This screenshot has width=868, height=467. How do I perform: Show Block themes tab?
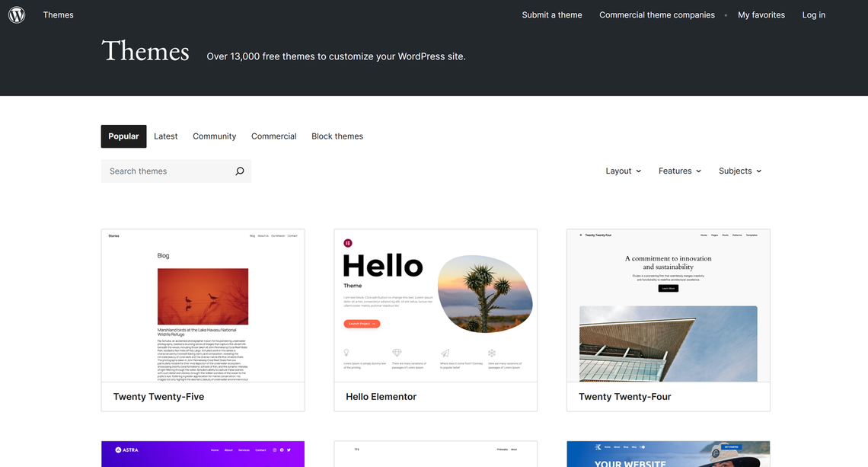point(337,136)
